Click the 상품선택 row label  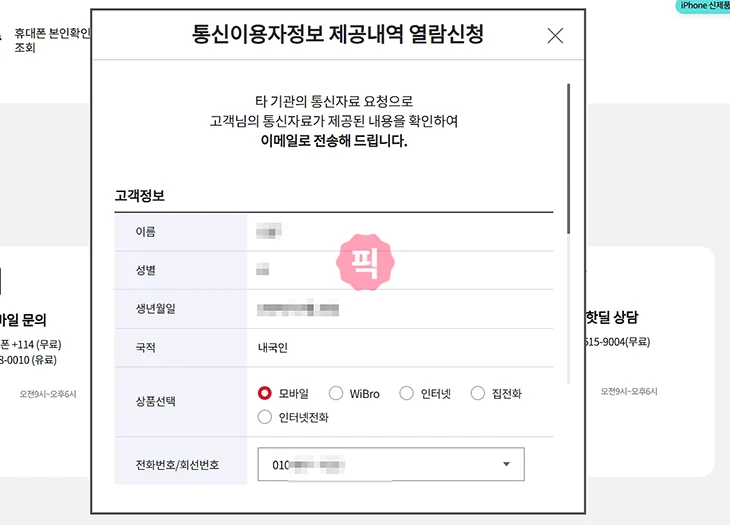pyautogui.click(x=156, y=401)
